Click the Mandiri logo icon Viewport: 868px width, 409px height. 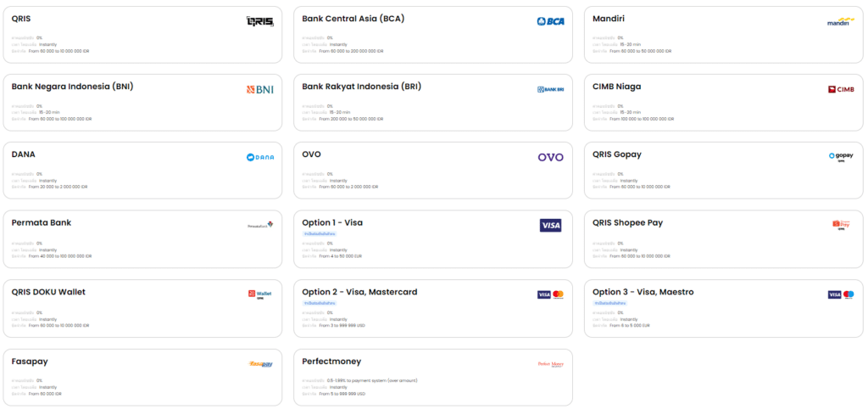tap(841, 22)
